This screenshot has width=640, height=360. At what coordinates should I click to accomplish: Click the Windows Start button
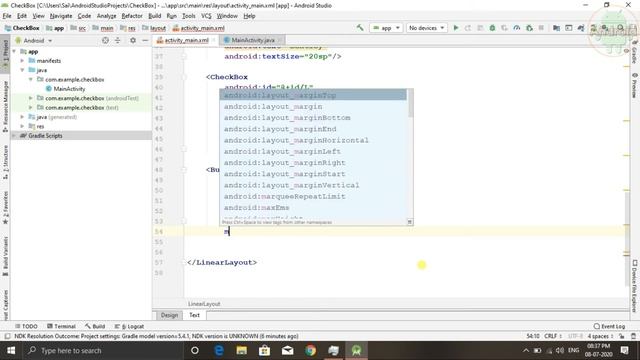click(11, 350)
